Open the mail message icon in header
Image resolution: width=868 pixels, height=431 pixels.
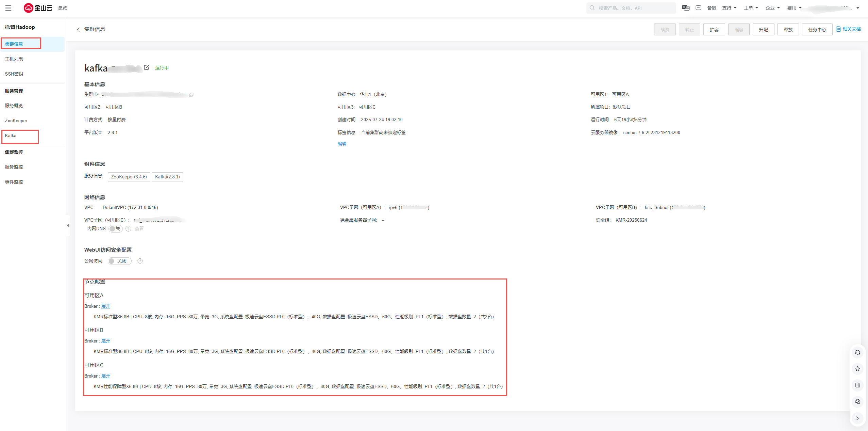[x=698, y=8]
